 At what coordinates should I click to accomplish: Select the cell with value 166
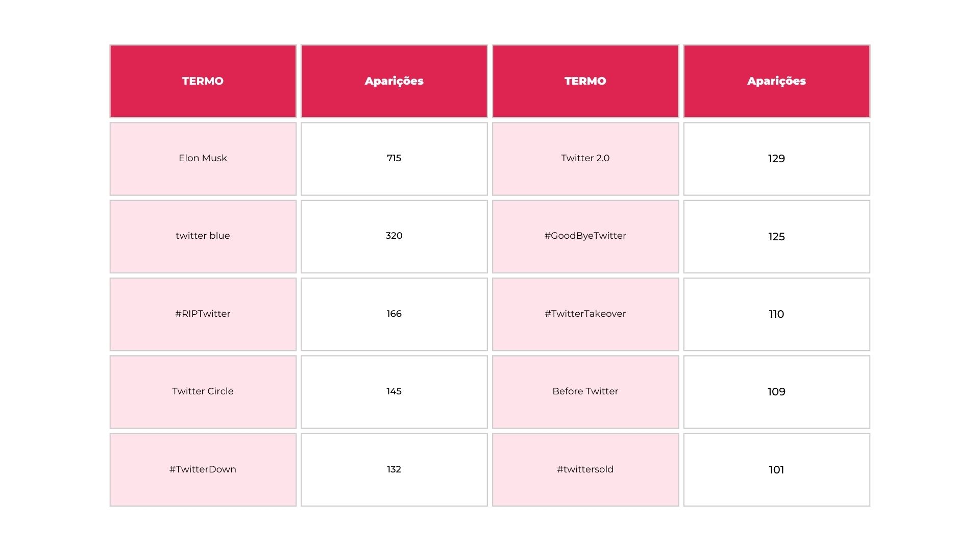point(394,314)
